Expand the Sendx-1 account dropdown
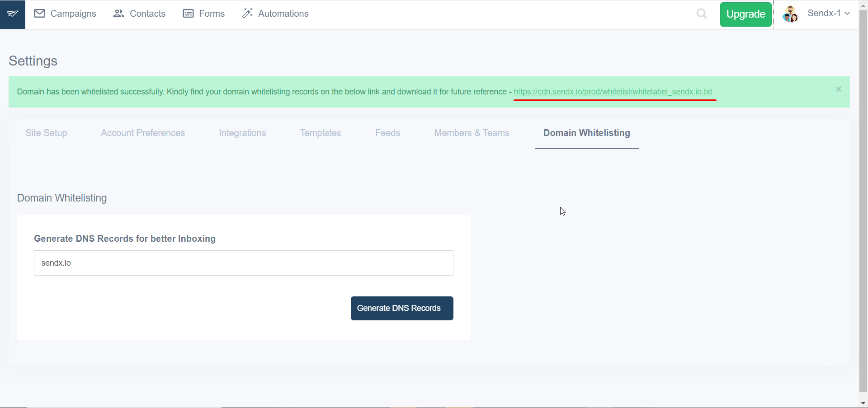The height and width of the screenshot is (408, 868). 829,14
